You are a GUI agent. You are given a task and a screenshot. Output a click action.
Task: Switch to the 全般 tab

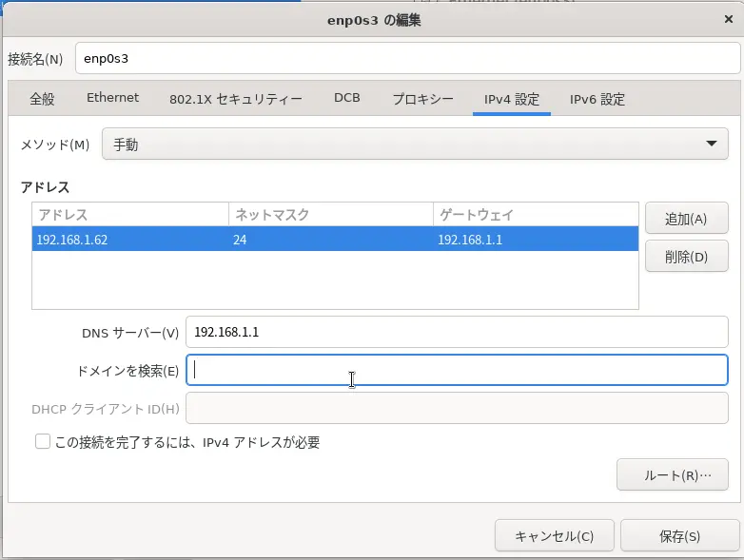42,99
